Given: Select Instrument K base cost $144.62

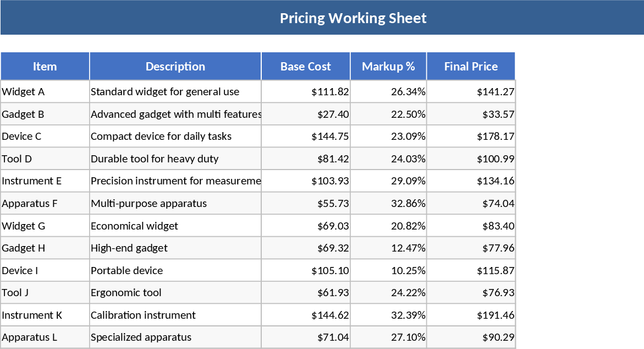Looking at the screenshot, I should click(306, 315).
